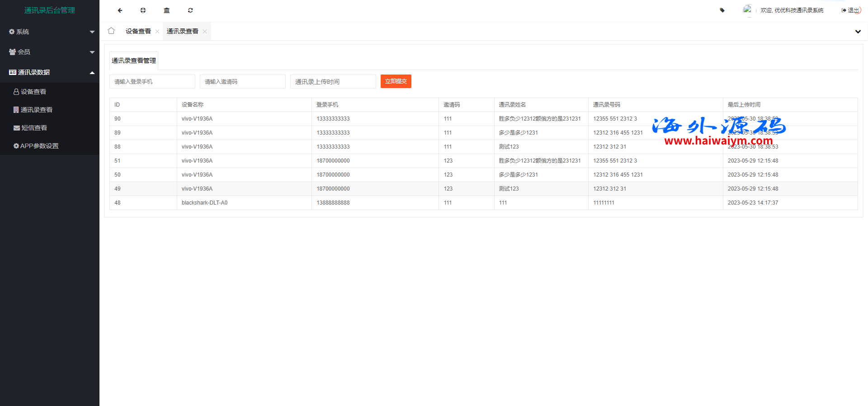The width and height of the screenshot is (868, 406).
Task: Close the 设备查看 tab
Action: 157,32
